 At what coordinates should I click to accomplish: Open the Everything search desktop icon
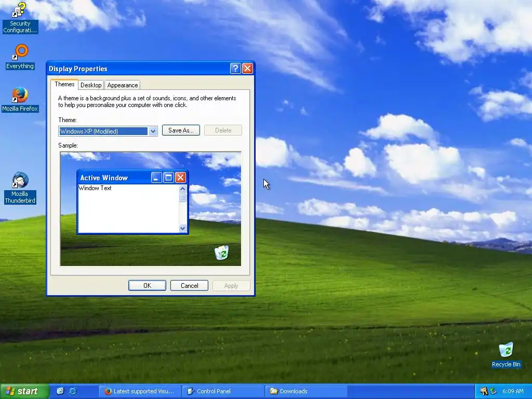click(x=20, y=57)
